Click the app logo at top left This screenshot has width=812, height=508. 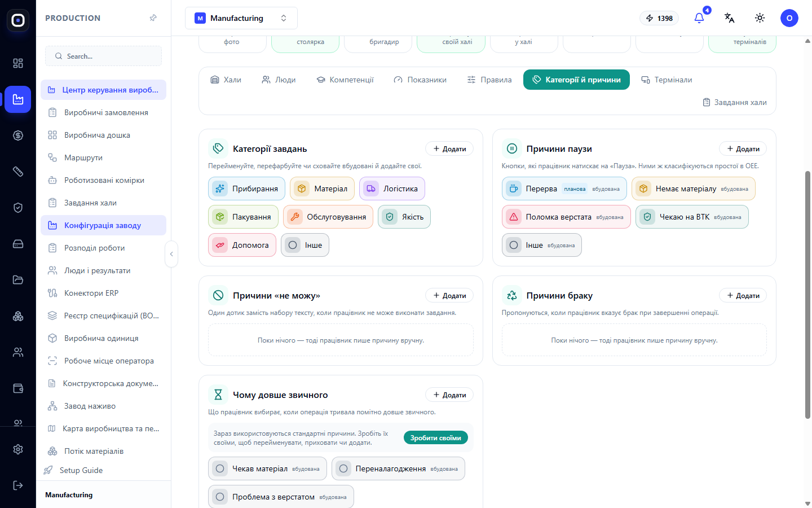(x=18, y=20)
